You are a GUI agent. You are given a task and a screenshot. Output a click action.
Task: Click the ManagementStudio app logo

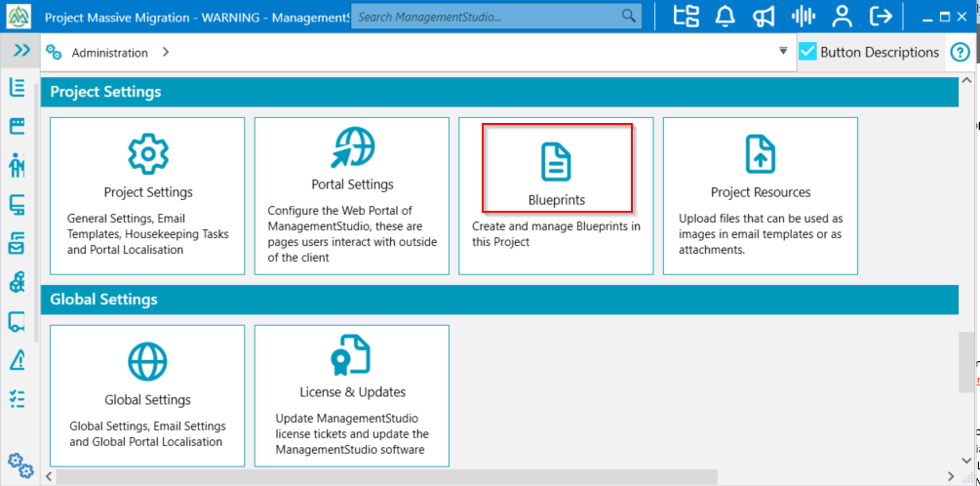point(19,17)
